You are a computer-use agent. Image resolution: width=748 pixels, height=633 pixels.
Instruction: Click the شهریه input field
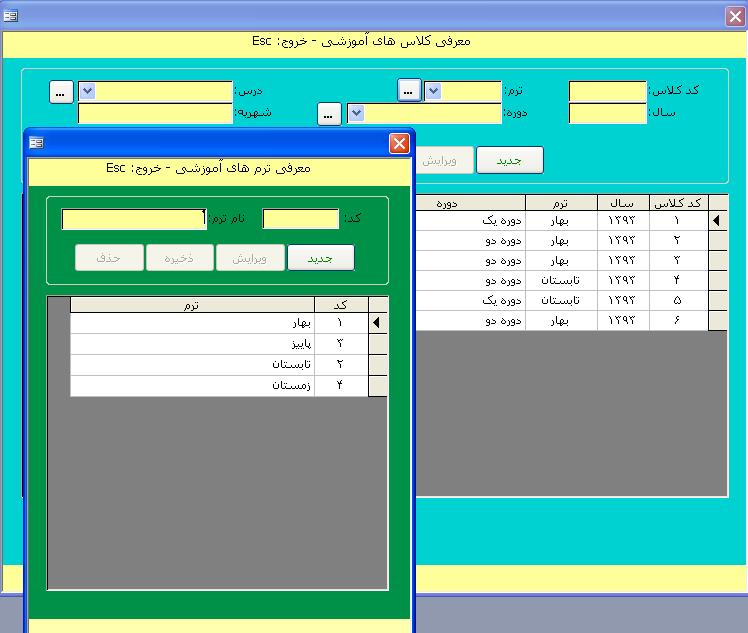(x=155, y=114)
